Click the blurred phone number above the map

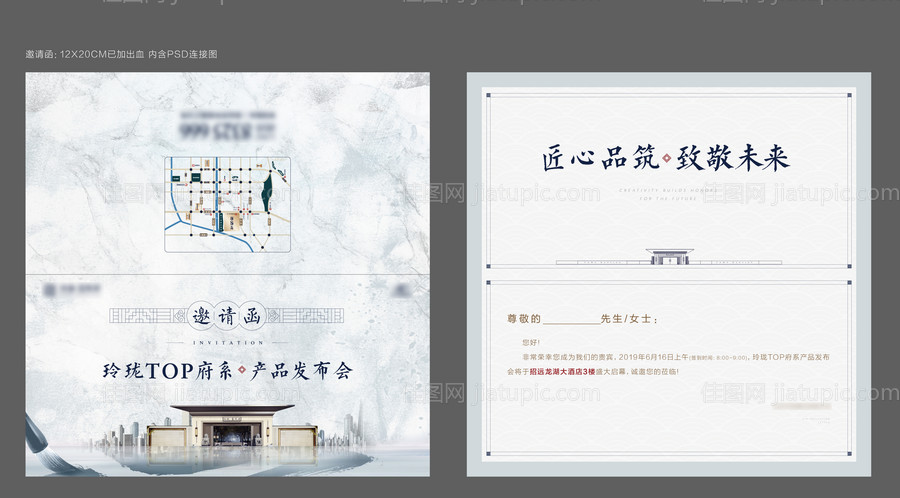[x=228, y=130]
